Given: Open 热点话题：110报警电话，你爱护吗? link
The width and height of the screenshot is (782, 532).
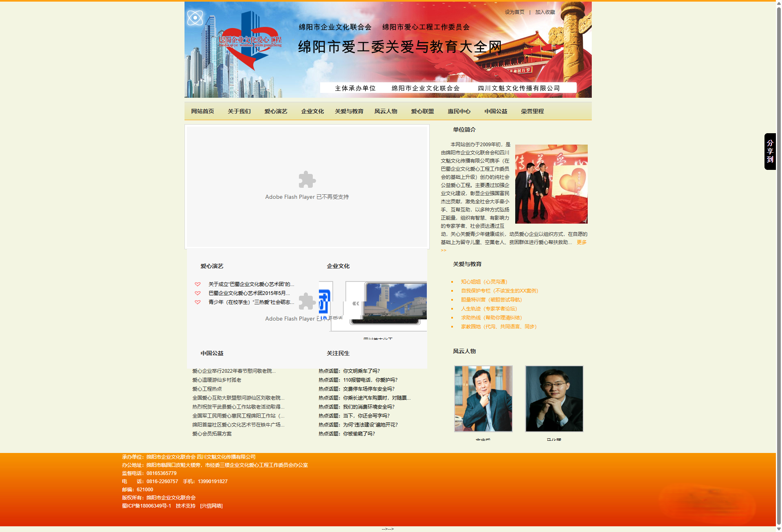Looking at the screenshot, I should click(x=358, y=380).
